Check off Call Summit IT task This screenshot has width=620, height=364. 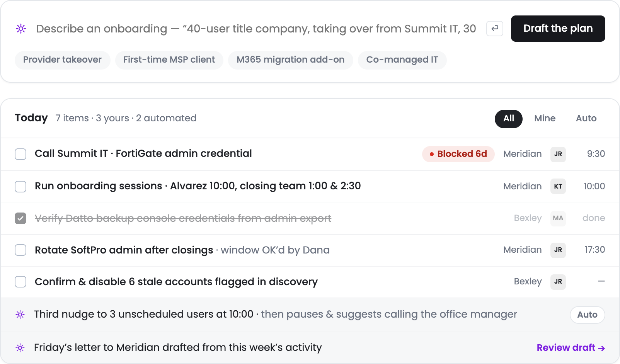point(20,154)
